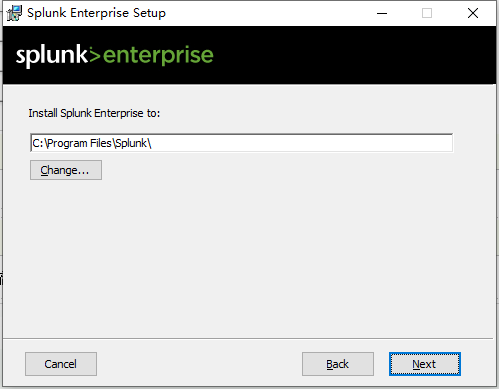Viewport: 499px width, 389px height.
Task: Click Program Files within the install path
Action: [x=80, y=143]
